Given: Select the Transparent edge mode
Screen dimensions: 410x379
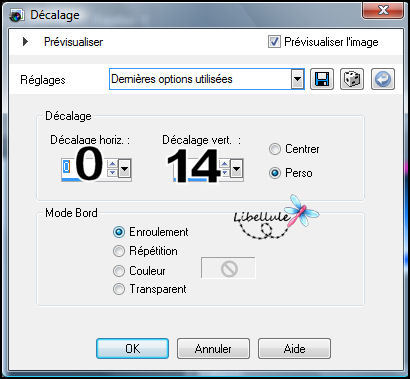Looking at the screenshot, I should pos(119,289).
